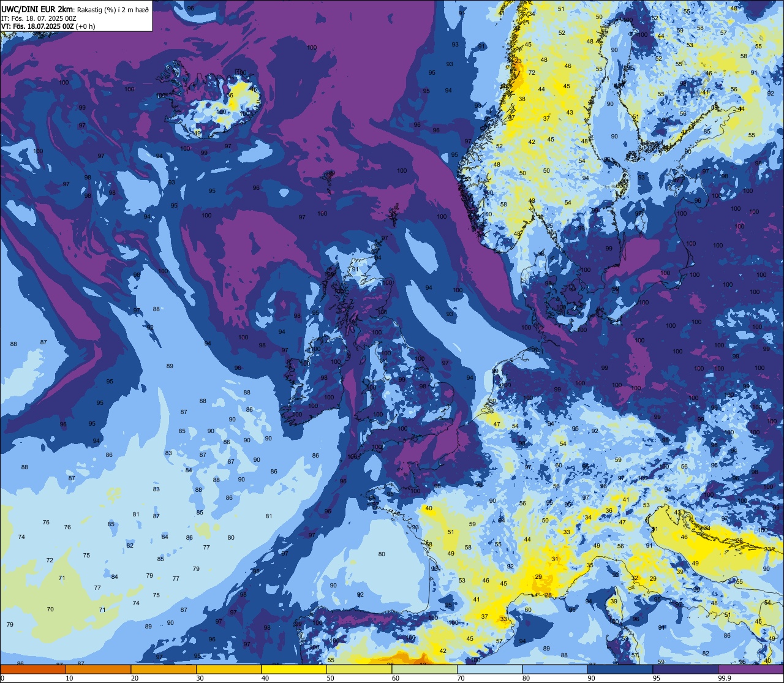Click the humidity value "70" over the southwest Atlantic
784x683 pixels.
[x=50, y=609]
